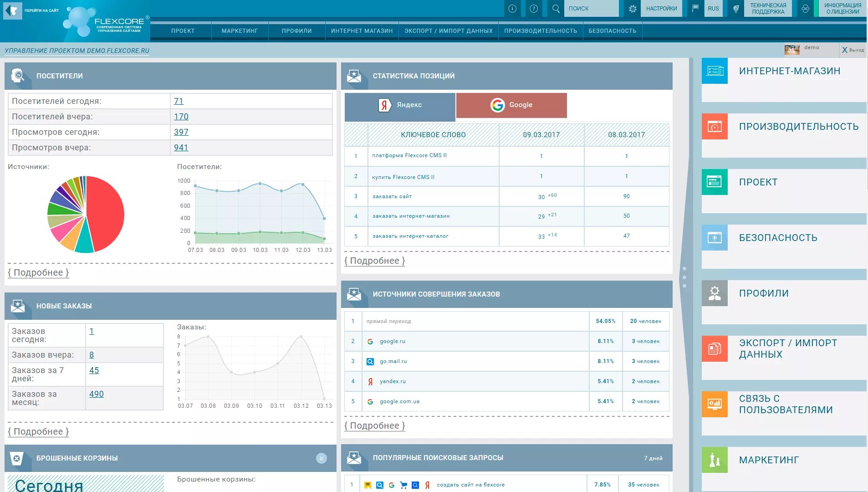
Task: Open the Безопасность menu item
Action: pyautogui.click(x=612, y=31)
